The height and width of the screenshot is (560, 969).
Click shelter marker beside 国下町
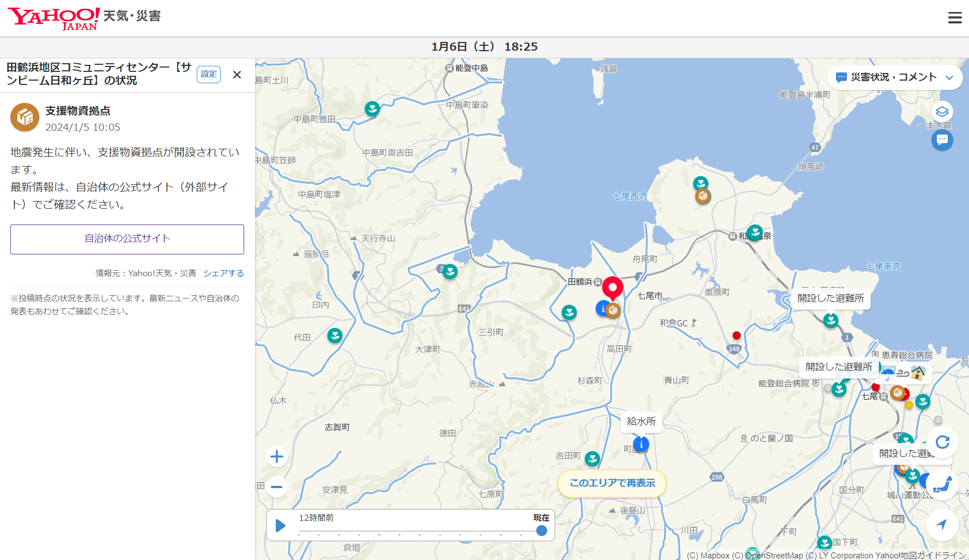click(x=825, y=543)
